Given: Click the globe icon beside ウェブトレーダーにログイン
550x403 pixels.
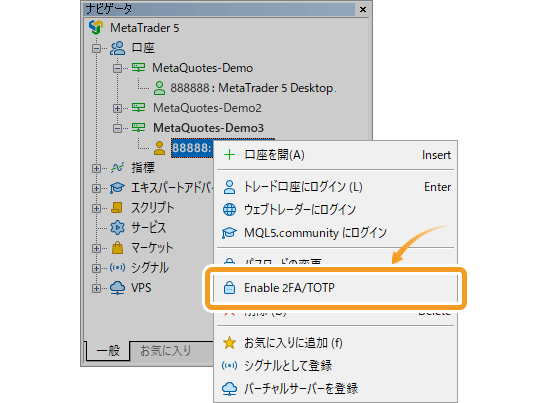Looking at the screenshot, I should coord(229,210).
